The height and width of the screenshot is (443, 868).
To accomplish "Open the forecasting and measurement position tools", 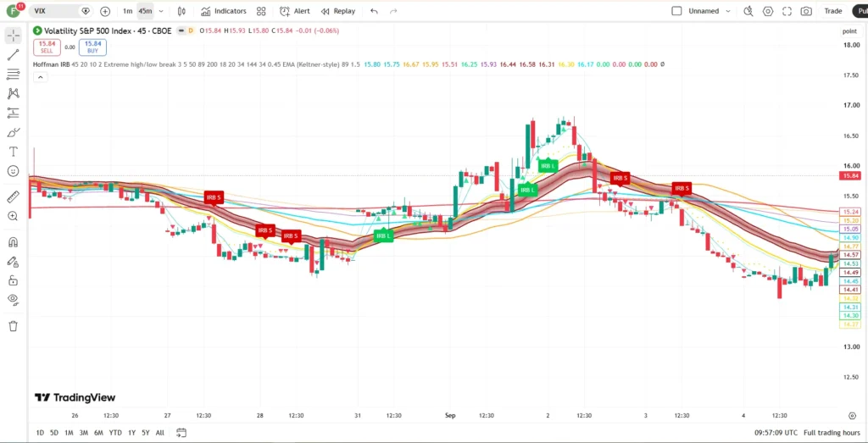I will click(14, 113).
